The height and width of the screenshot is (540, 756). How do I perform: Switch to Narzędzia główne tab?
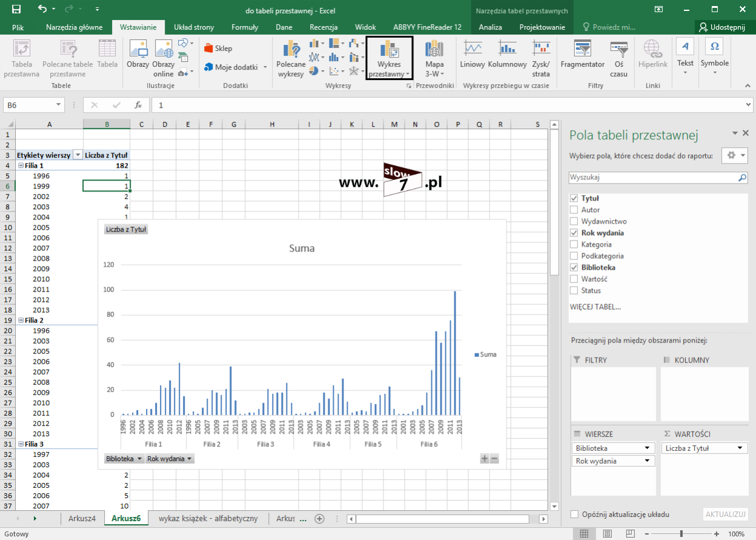coord(75,27)
